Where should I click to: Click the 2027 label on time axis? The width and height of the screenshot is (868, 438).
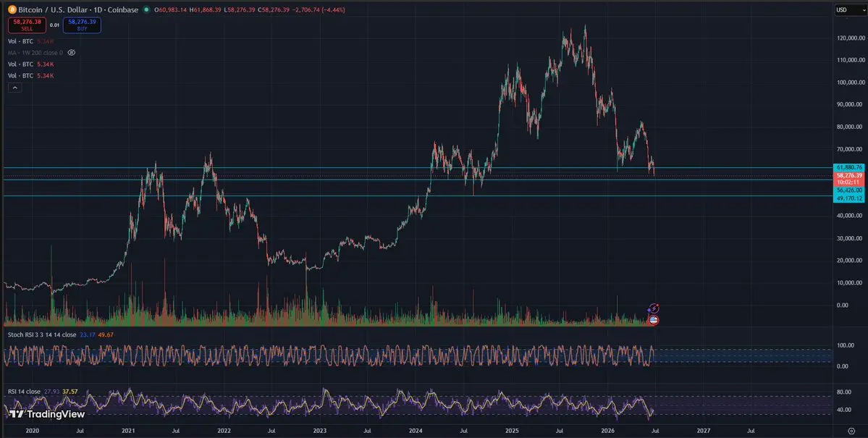704,430
